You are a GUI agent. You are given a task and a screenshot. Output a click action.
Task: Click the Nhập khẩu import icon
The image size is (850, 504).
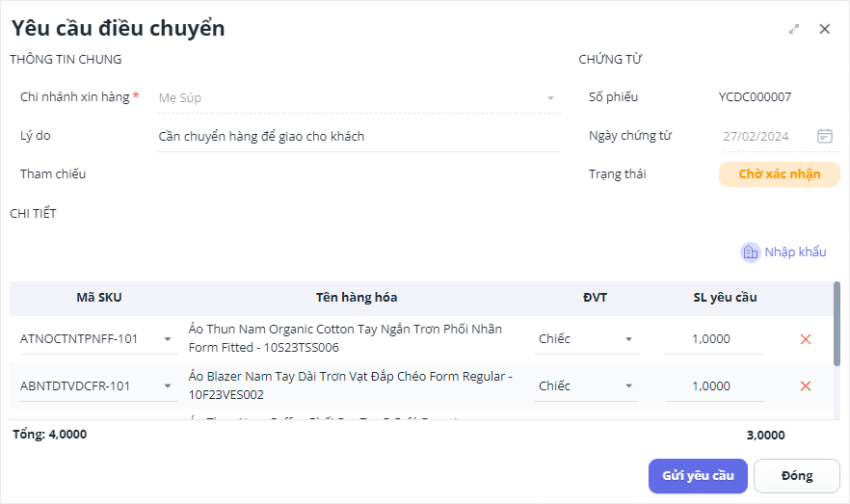coord(750,252)
